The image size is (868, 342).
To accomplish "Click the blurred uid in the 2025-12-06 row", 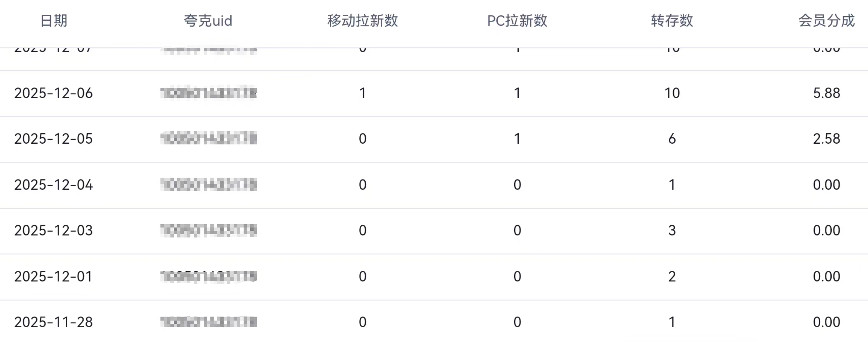I will pos(209,93).
